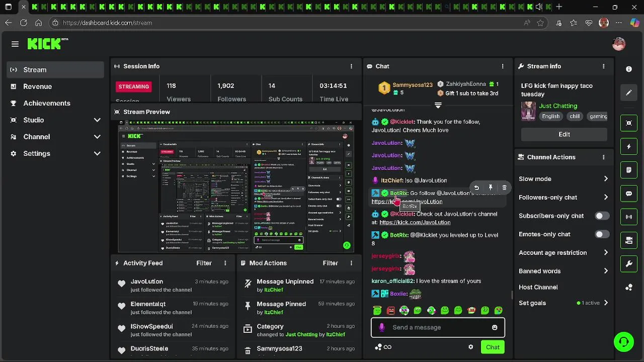Collapse the pinned gifters bar arrow in chat
The width and height of the screenshot is (644, 362).
click(438, 106)
